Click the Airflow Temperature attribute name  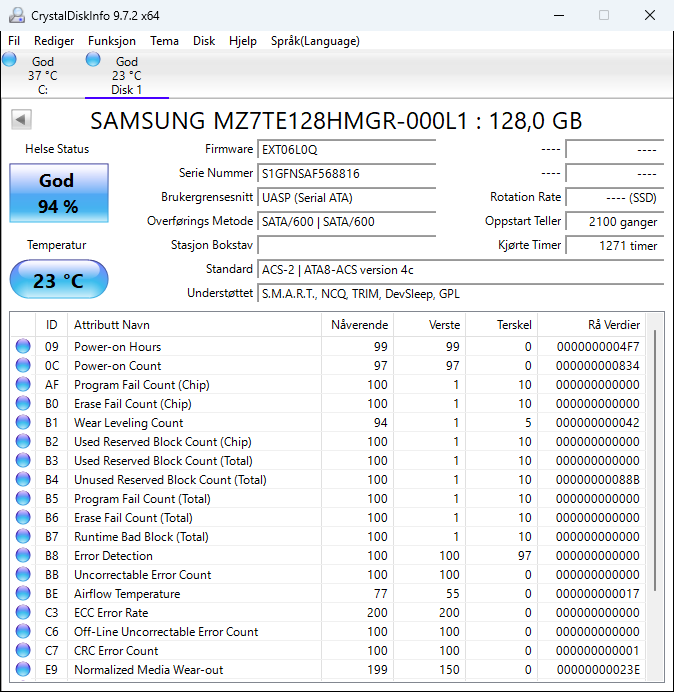pyautogui.click(x=127, y=594)
